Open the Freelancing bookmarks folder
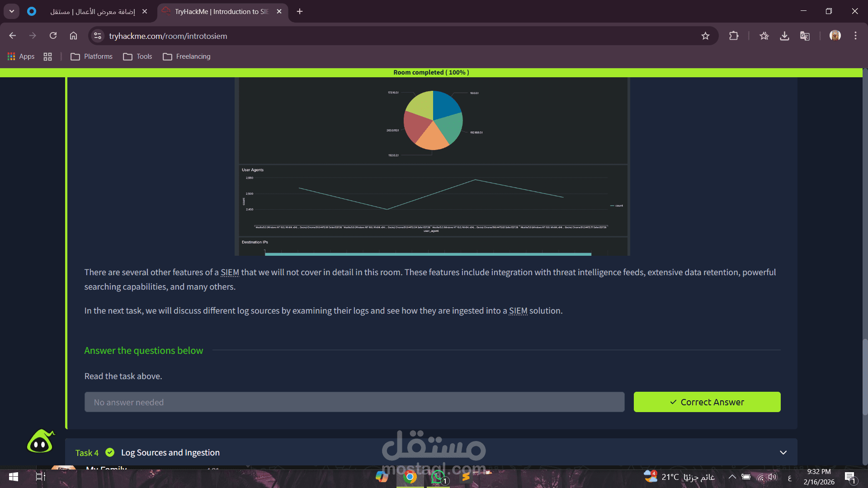Image resolution: width=868 pixels, height=488 pixels. 187,56
